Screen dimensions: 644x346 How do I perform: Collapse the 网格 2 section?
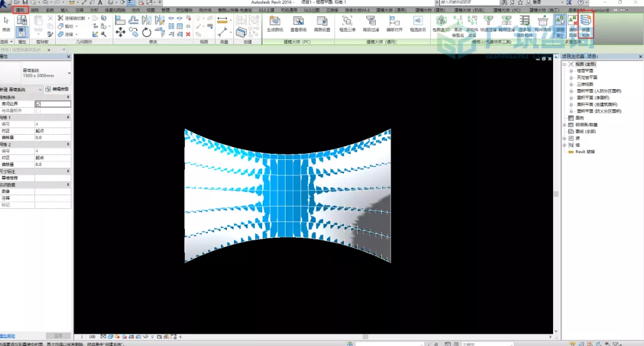point(68,144)
